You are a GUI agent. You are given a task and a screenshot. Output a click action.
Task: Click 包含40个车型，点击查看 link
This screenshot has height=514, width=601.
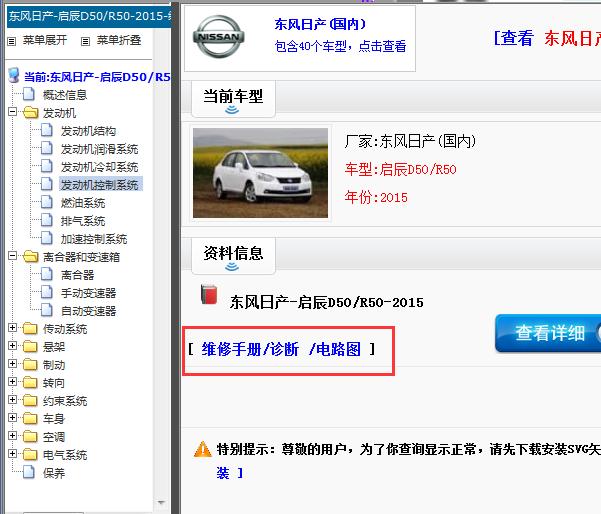340,46
